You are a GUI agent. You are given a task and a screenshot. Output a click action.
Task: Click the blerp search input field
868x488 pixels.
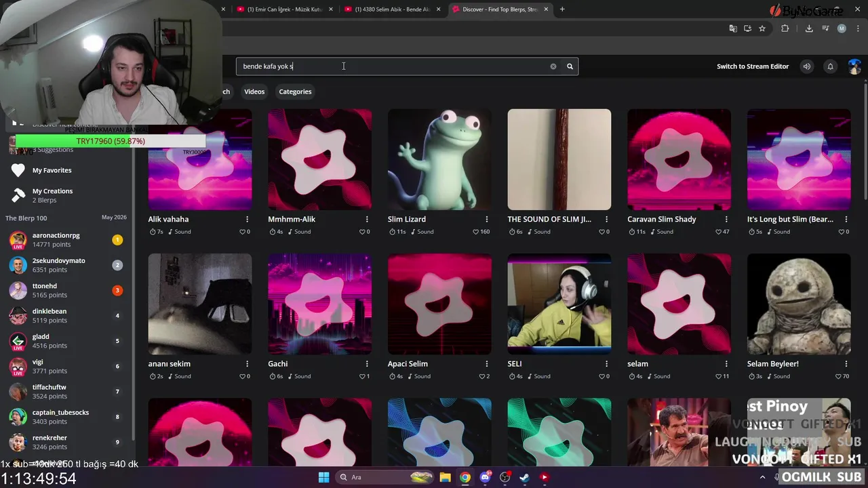tap(393, 66)
